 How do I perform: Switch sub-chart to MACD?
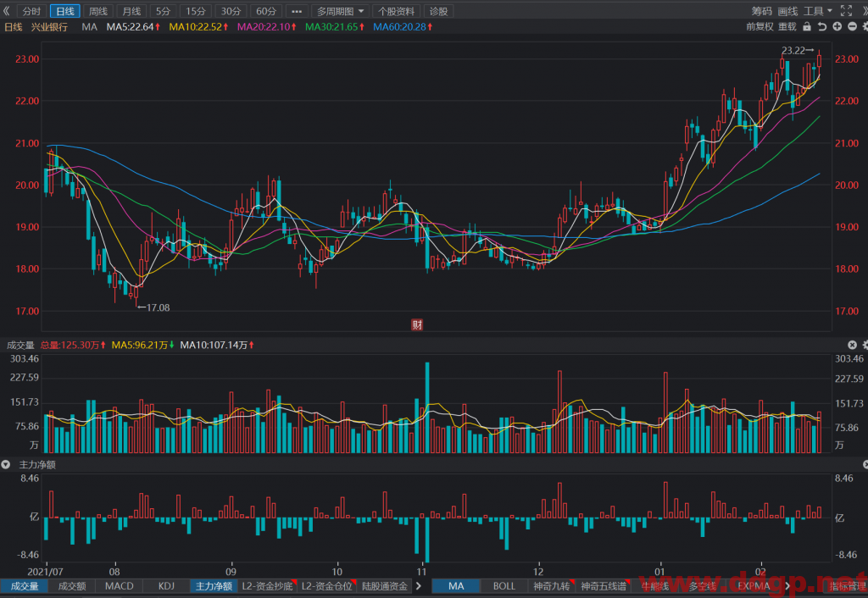coord(119,586)
